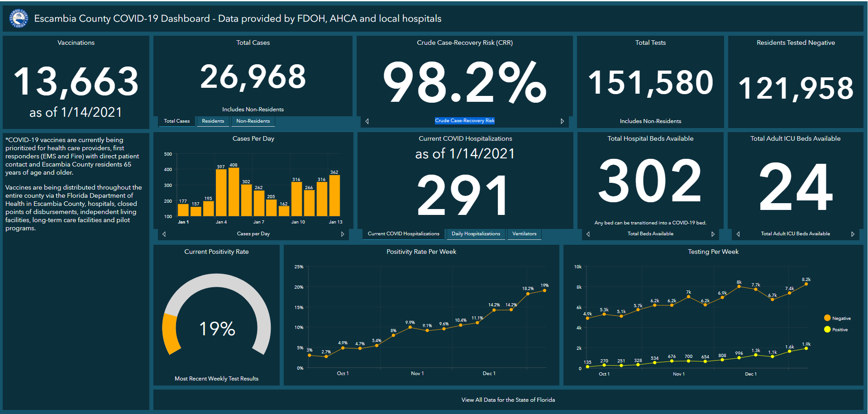Image resolution: width=868 pixels, height=414 pixels.
Task: Select the Ventilators tab
Action: click(x=524, y=234)
